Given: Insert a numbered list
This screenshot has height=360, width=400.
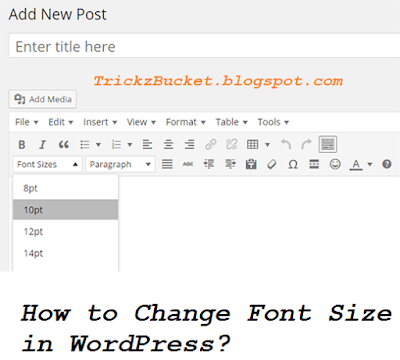Looking at the screenshot, I should coord(116,145).
